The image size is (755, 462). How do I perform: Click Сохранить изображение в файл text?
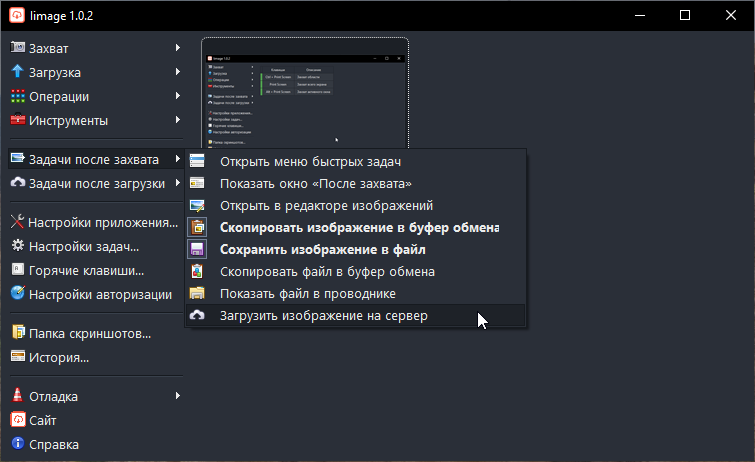pyautogui.click(x=323, y=250)
